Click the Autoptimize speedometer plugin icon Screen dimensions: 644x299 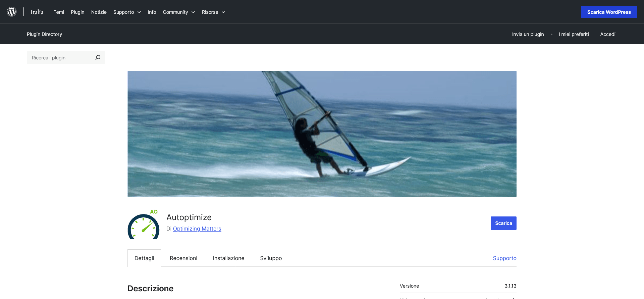144,224
